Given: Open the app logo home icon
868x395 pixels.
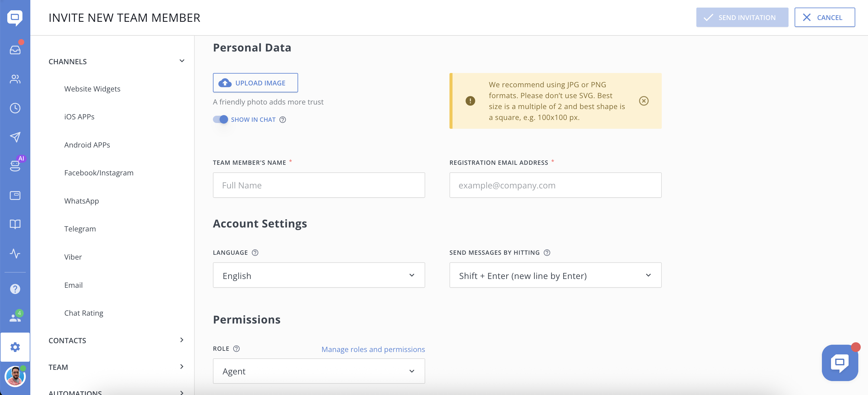Looking at the screenshot, I should (x=15, y=18).
